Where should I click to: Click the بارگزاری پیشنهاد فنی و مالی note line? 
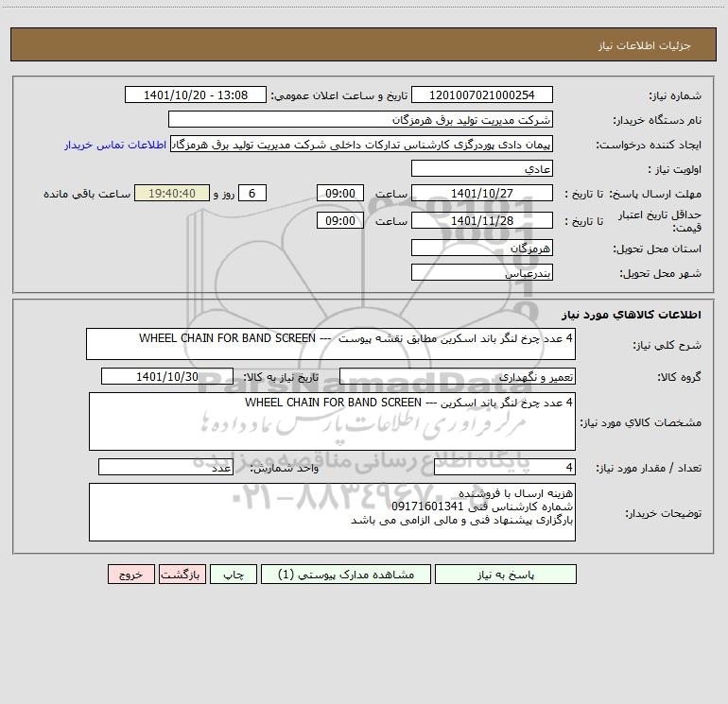(462, 521)
